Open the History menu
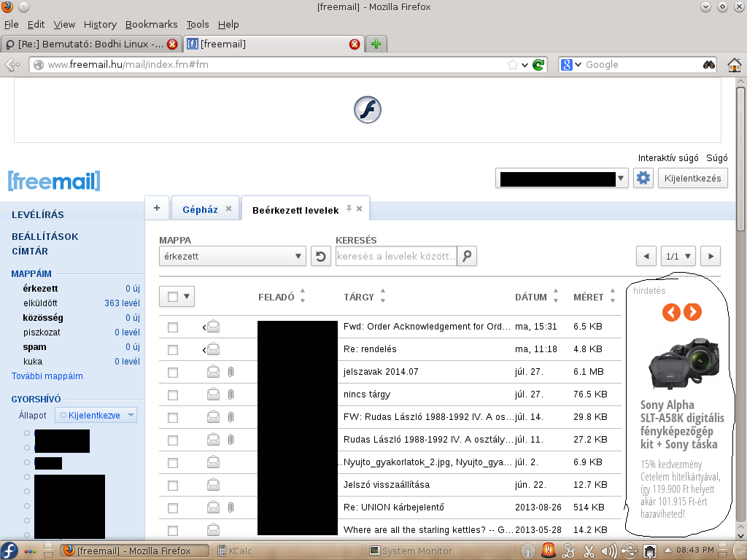The width and height of the screenshot is (747, 560). pyautogui.click(x=100, y=24)
